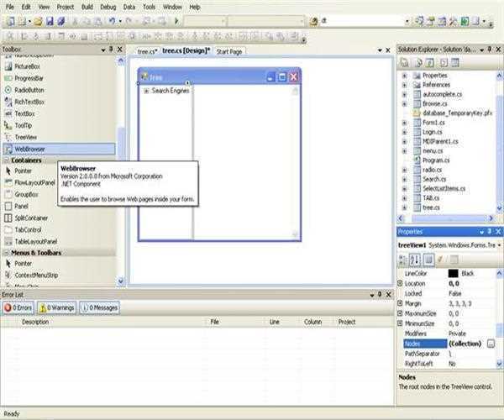This screenshot has width=504, height=420.
Task: Select the TabControl item in Toolbox
Action: click(x=28, y=230)
